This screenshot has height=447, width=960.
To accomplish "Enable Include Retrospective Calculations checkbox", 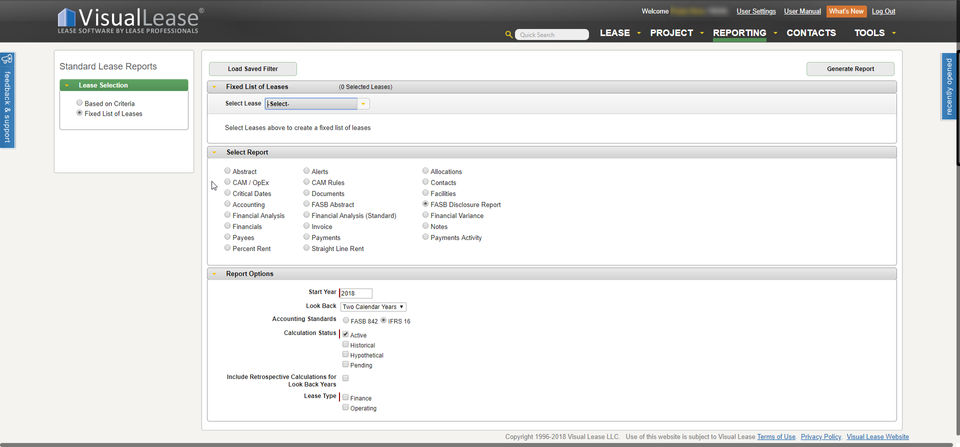I will [x=346, y=378].
